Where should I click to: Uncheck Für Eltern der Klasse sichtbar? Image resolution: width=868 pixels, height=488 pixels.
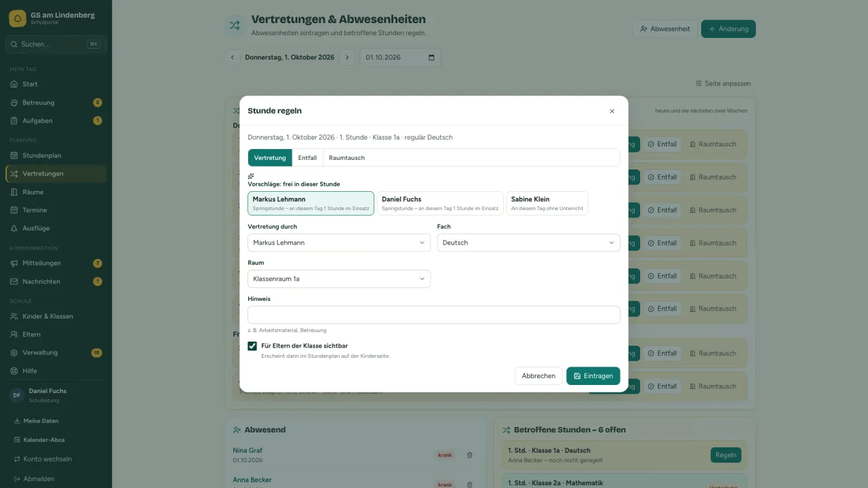(252, 346)
